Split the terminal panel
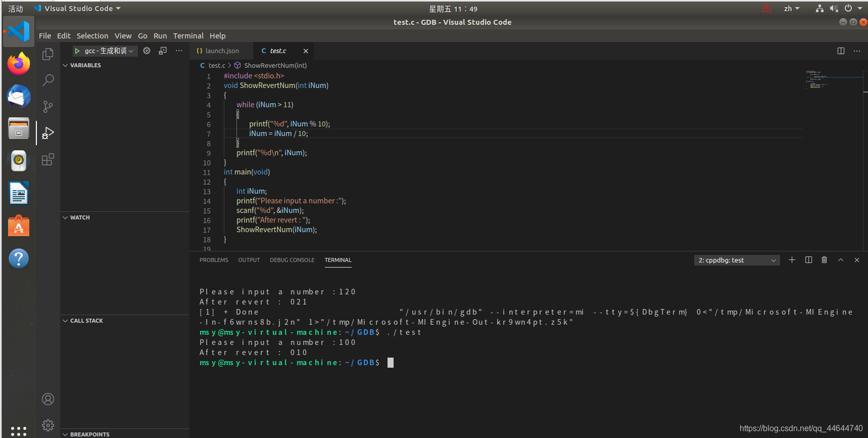Viewport: 868px width, 438px height. pos(808,260)
